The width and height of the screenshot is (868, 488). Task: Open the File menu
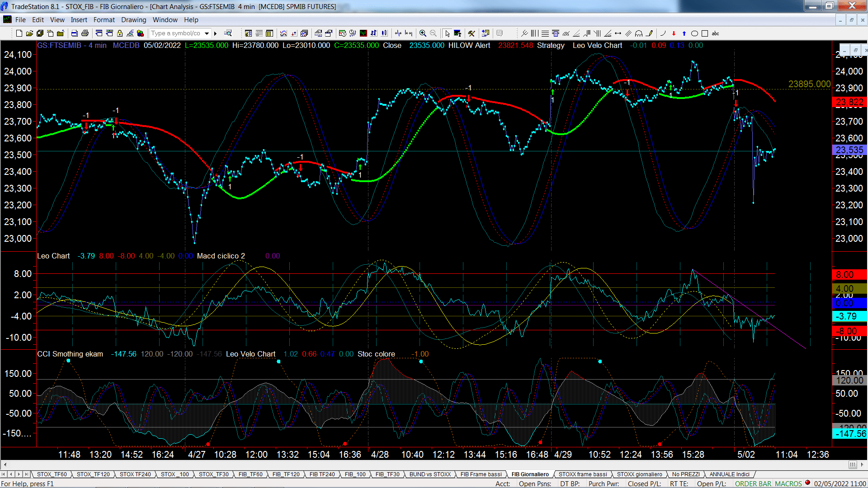pos(20,20)
